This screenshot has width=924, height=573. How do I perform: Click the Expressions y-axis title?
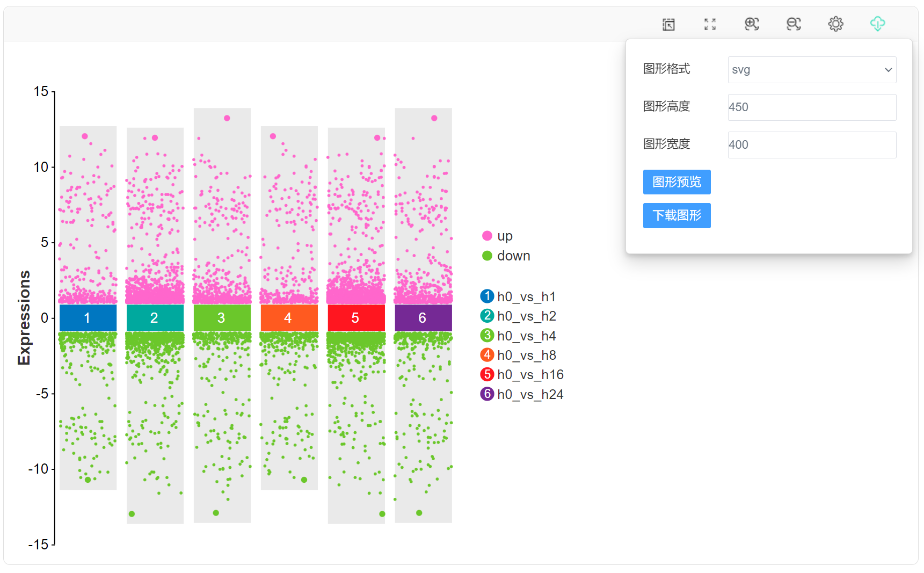coord(24,318)
